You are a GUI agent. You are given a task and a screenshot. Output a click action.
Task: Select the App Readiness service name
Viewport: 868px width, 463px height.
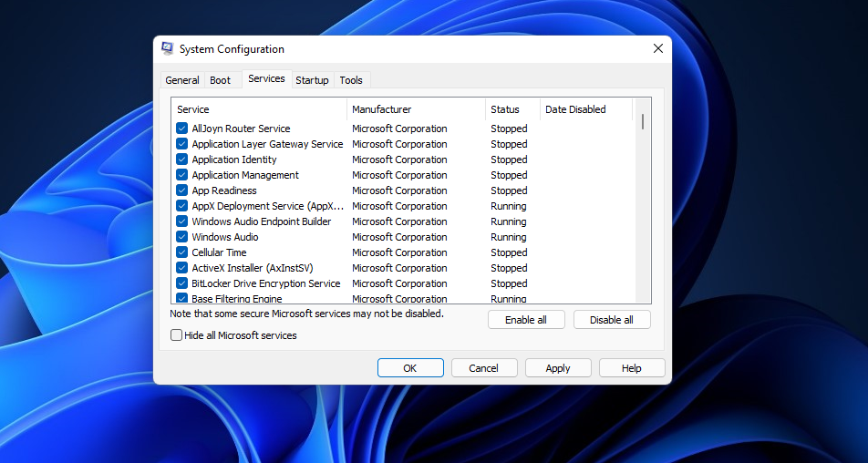click(x=224, y=190)
